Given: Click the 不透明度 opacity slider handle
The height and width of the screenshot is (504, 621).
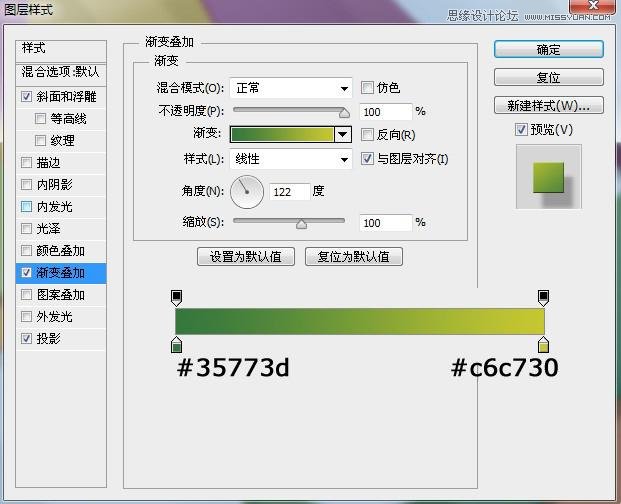Looking at the screenshot, I should (344, 113).
